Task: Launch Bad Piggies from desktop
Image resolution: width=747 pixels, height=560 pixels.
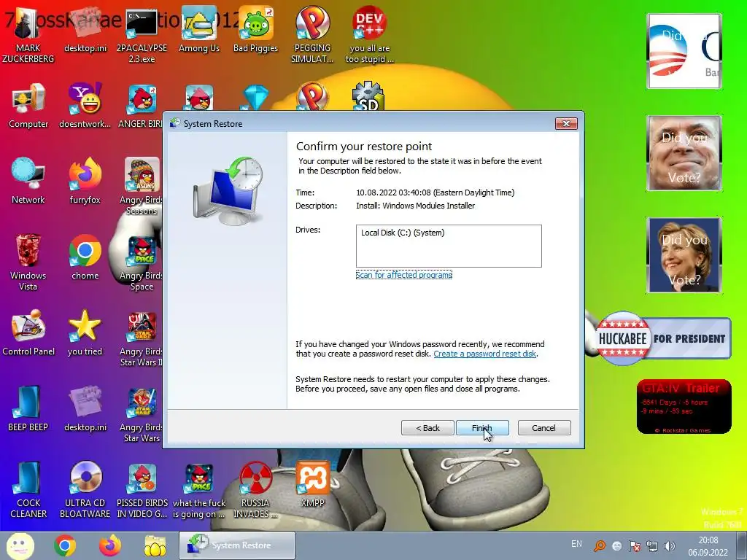Action: 255,30
